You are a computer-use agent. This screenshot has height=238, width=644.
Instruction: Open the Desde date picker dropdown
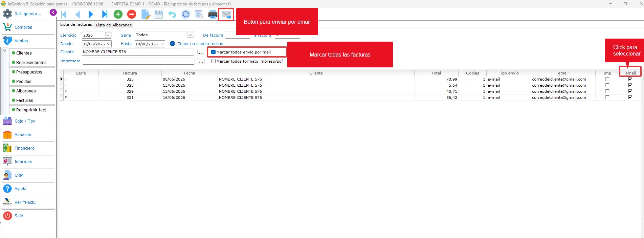point(109,44)
